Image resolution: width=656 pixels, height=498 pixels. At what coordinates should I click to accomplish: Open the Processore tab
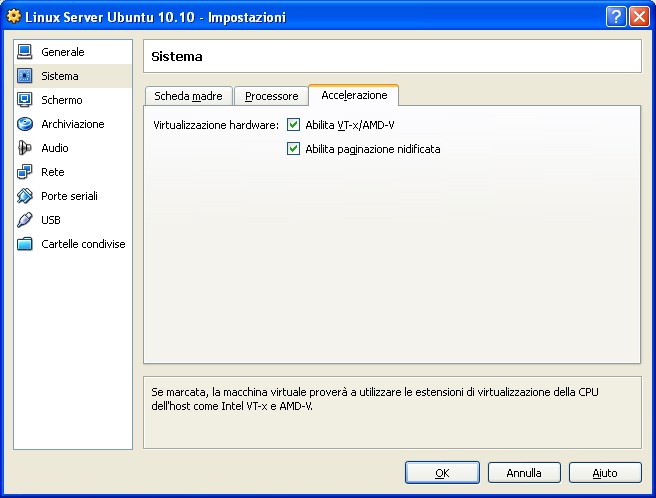[271, 96]
